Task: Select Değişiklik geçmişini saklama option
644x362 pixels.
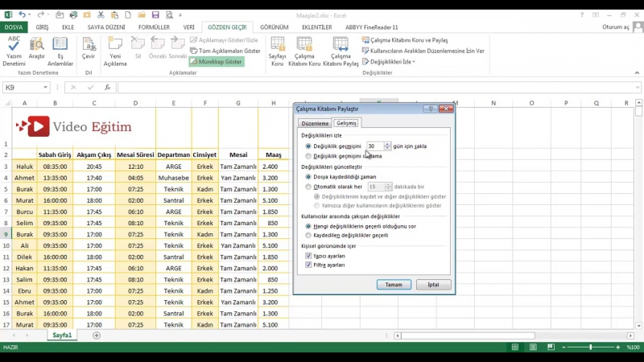Action: point(308,156)
